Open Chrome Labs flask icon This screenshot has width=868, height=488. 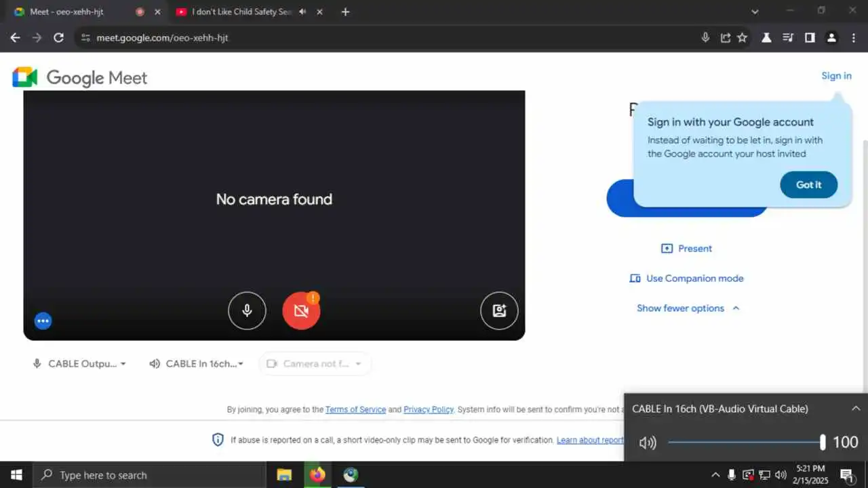click(766, 38)
